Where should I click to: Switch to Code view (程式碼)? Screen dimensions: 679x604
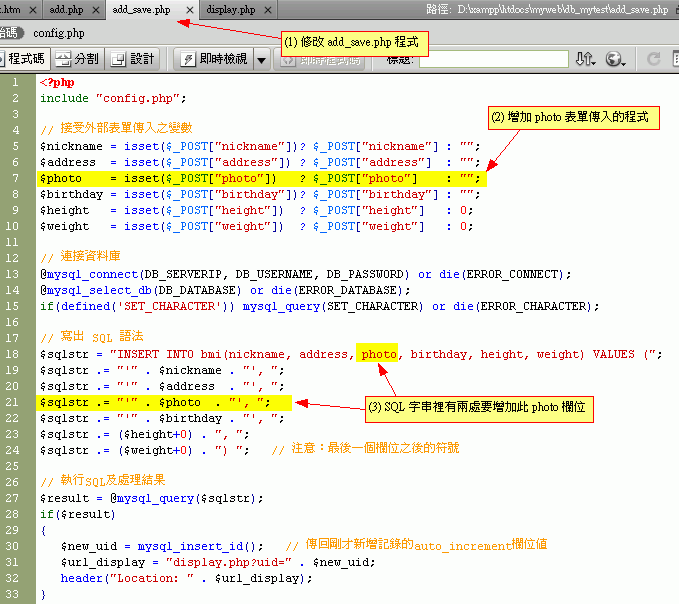coord(24,59)
